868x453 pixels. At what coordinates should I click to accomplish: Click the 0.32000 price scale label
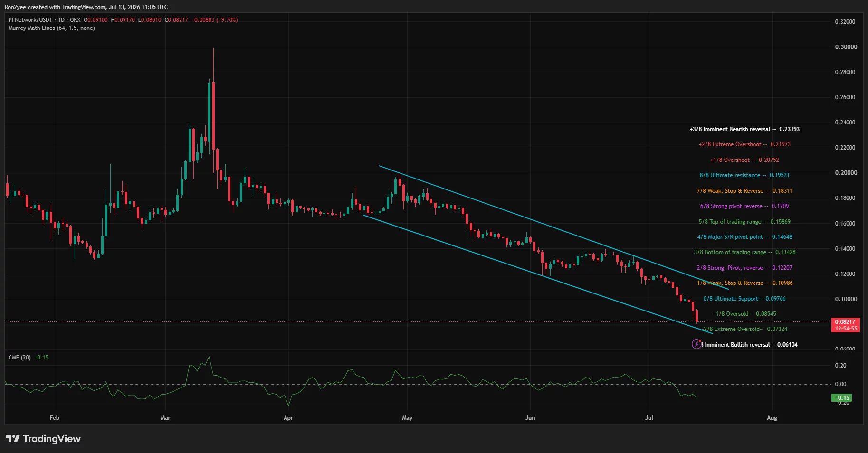pos(846,22)
